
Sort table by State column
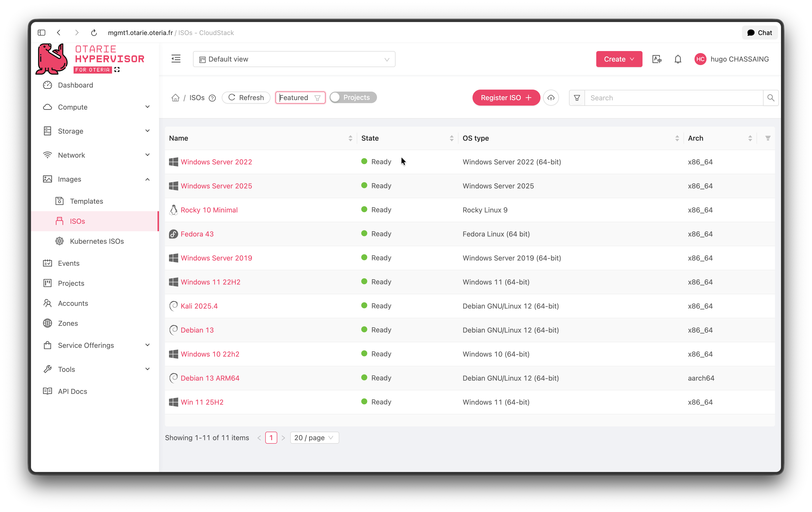(451, 138)
